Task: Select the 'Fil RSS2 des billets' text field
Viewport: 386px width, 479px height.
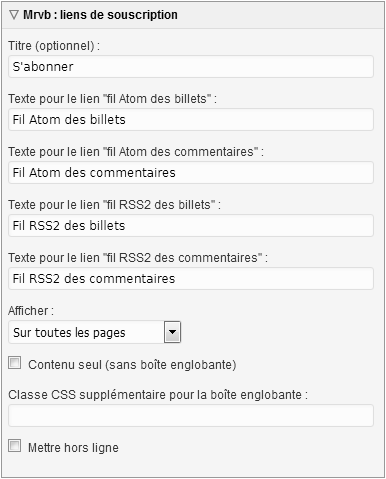Action: point(191,226)
